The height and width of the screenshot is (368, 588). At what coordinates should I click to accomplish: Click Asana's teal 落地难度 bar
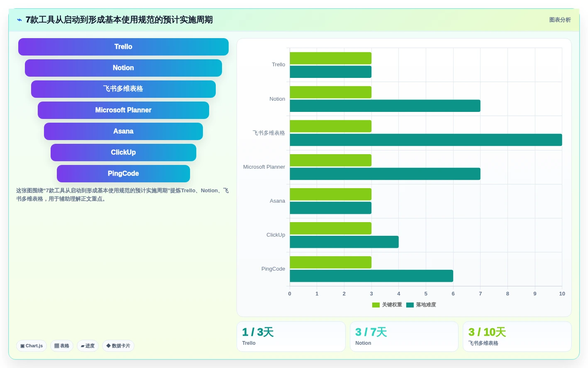coord(330,208)
